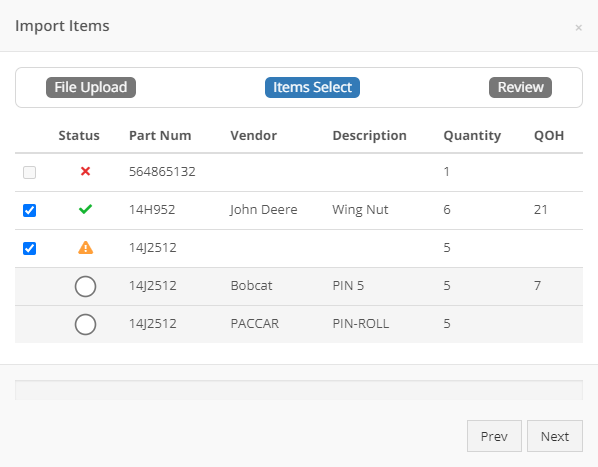Click the progress bar below the table
Image resolution: width=598 pixels, height=467 pixels.
299,390
